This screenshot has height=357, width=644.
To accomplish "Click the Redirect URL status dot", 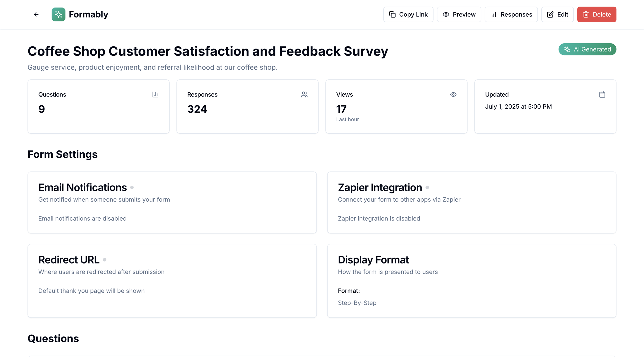I will tap(105, 260).
